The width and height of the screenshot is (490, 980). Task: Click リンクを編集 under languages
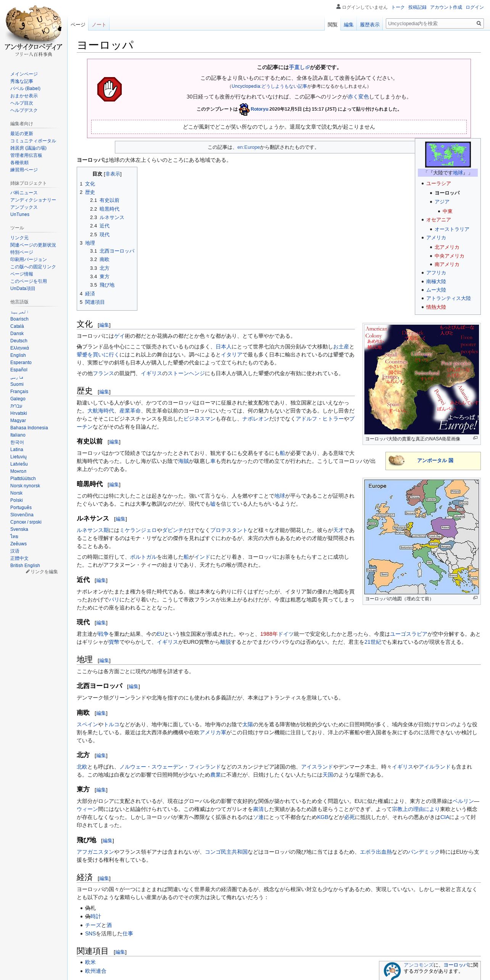[x=44, y=572]
